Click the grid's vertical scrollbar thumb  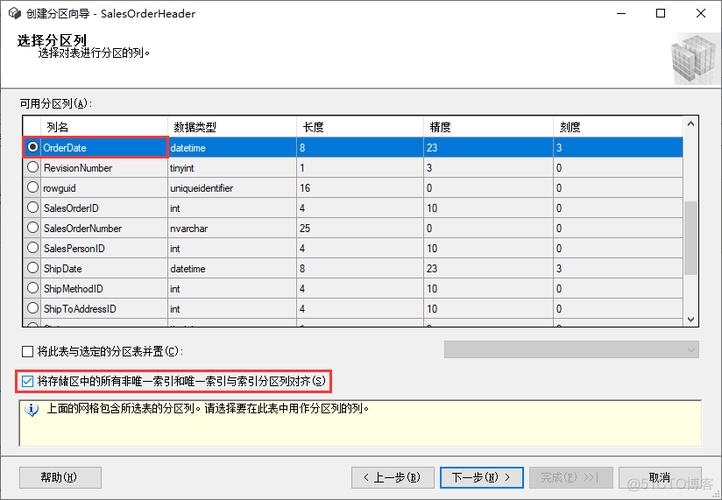(691, 238)
